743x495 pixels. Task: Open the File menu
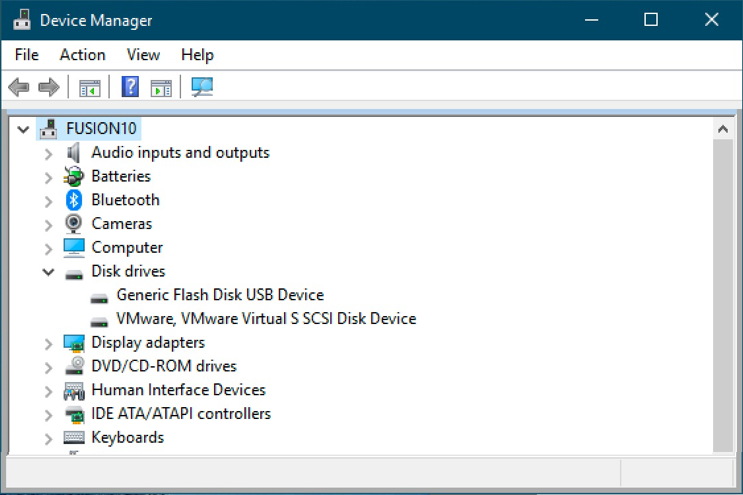(x=27, y=55)
